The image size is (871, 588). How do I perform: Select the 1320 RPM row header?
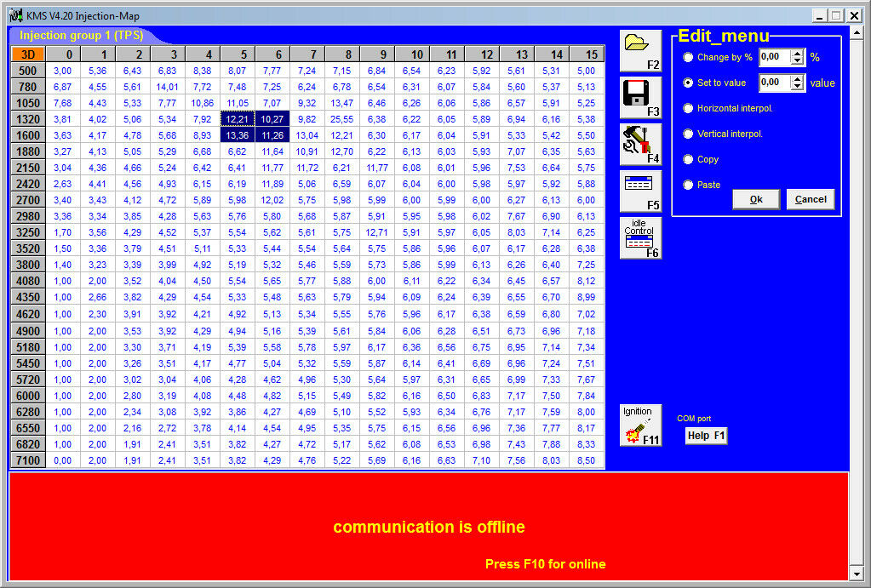pos(28,119)
